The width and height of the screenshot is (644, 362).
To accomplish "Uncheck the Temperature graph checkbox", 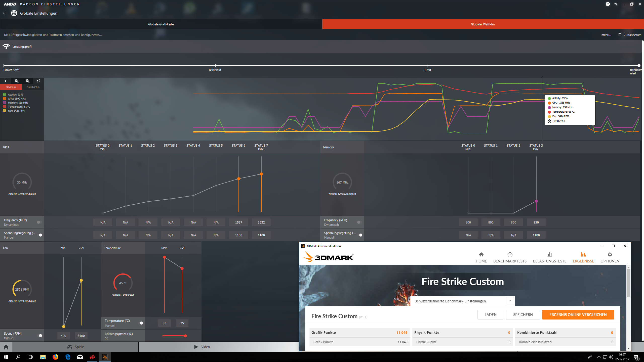I will point(5,107).
